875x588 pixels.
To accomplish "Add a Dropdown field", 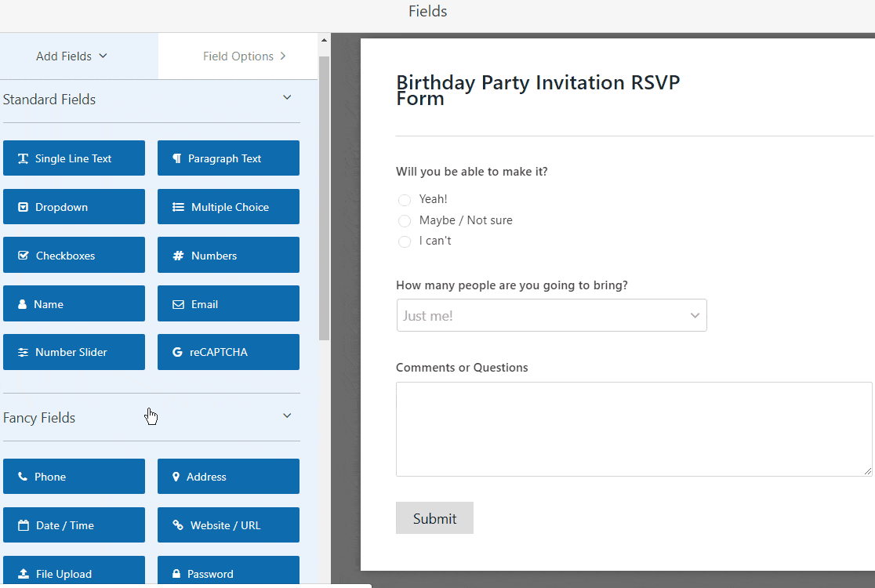I will point(74,207).
